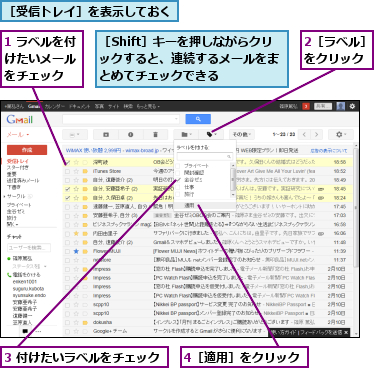The height and width of the screenshot is (368, 374).
Task: Open the 受信トレイ inbox label
Action: (x=18, y=161)
